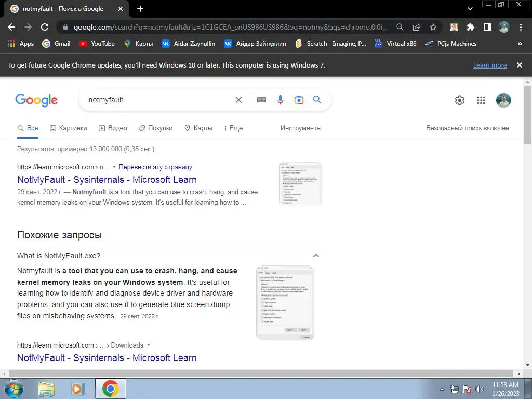This screenshot has width=532, height=399.
Task: Click the address bar URL
Action: pos(230,27)
